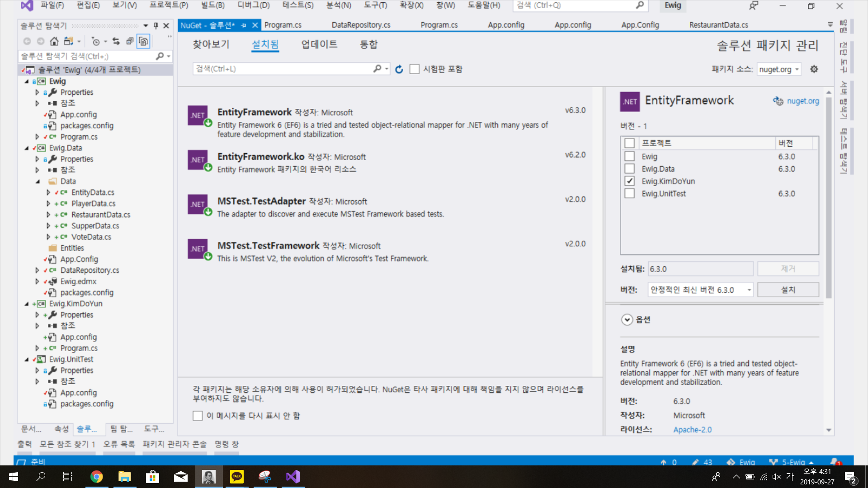
Task: Click the live share icon in title bar
Action: (753, 6)
